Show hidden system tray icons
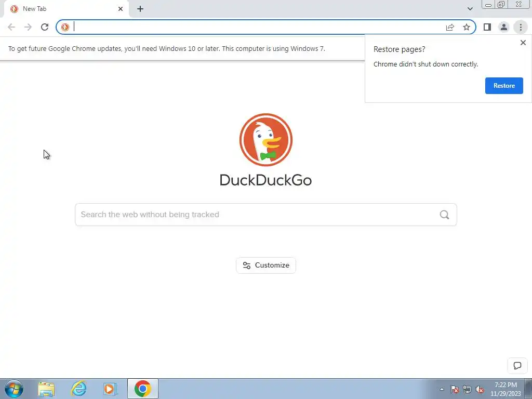The image size is (532, 399). tap(442, 389)
